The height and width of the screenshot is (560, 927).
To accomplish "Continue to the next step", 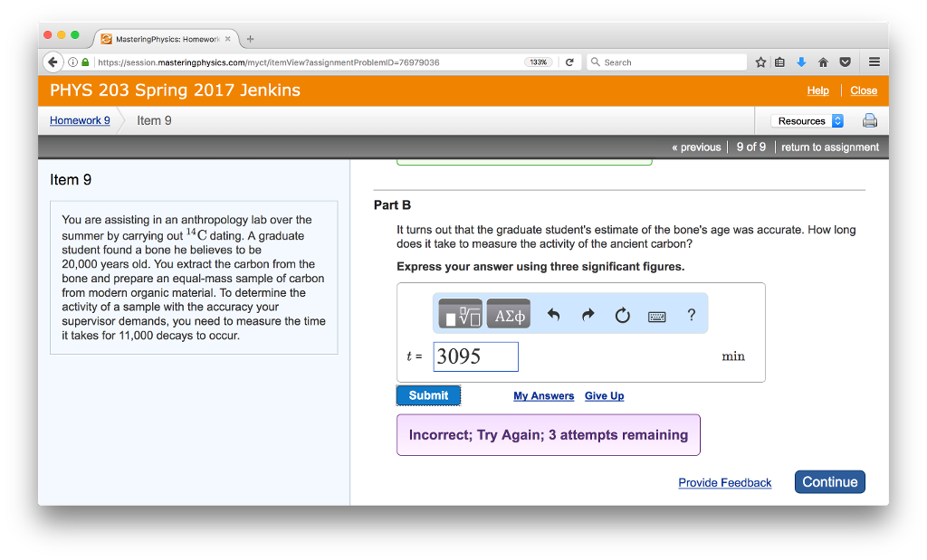I will (829, 482).
